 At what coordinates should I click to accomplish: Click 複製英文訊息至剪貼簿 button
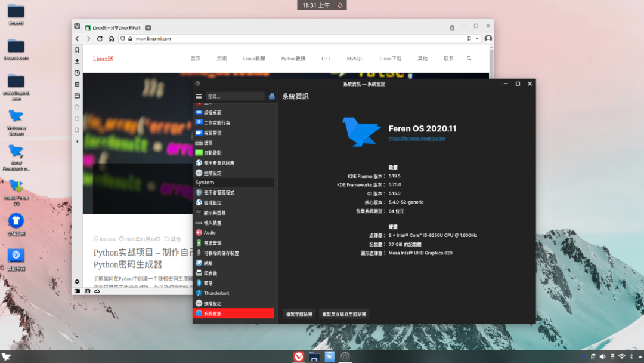tap(344, 314)
